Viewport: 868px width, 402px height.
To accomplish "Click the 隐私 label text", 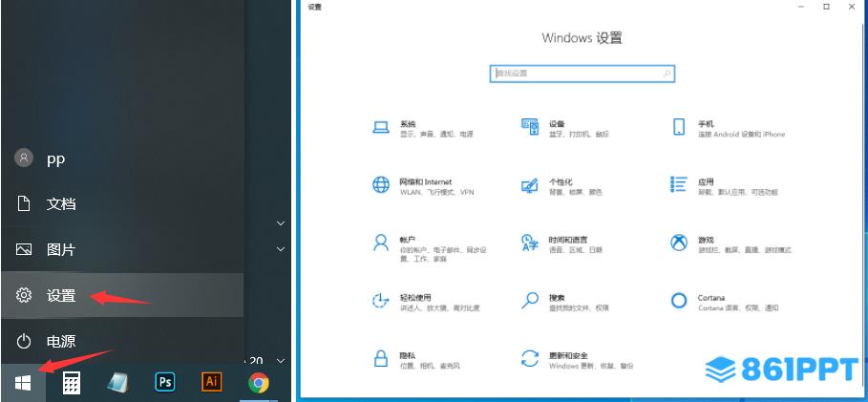I will pos(408,355).
